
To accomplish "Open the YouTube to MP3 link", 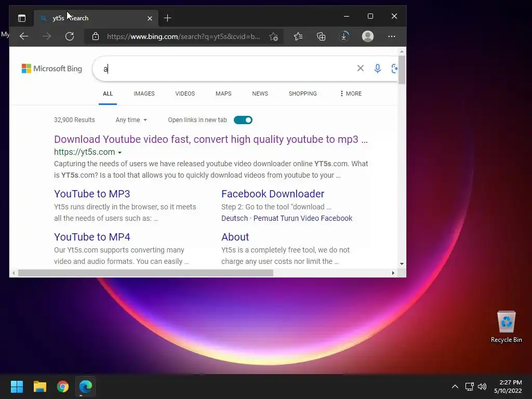I will pos(92,194).
